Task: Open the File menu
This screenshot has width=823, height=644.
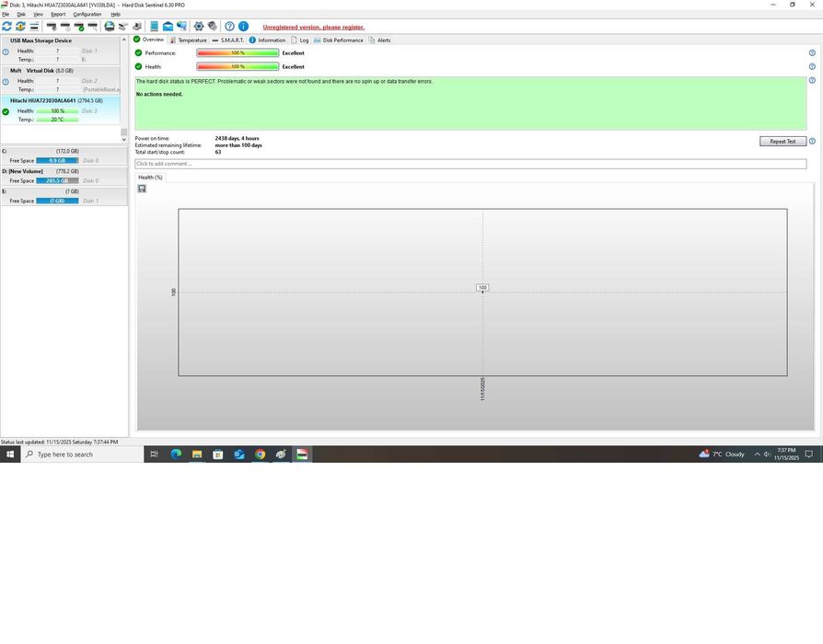Action: click(6, 14)
